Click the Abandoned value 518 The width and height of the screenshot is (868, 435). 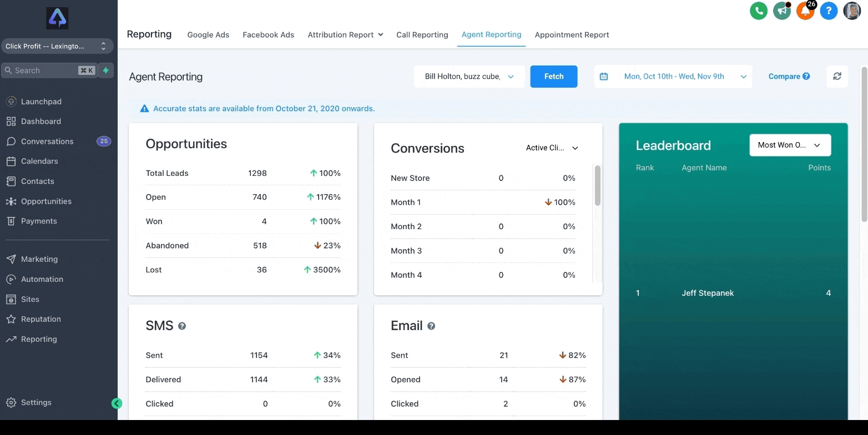pyautogui.click(x=260, y=245)
